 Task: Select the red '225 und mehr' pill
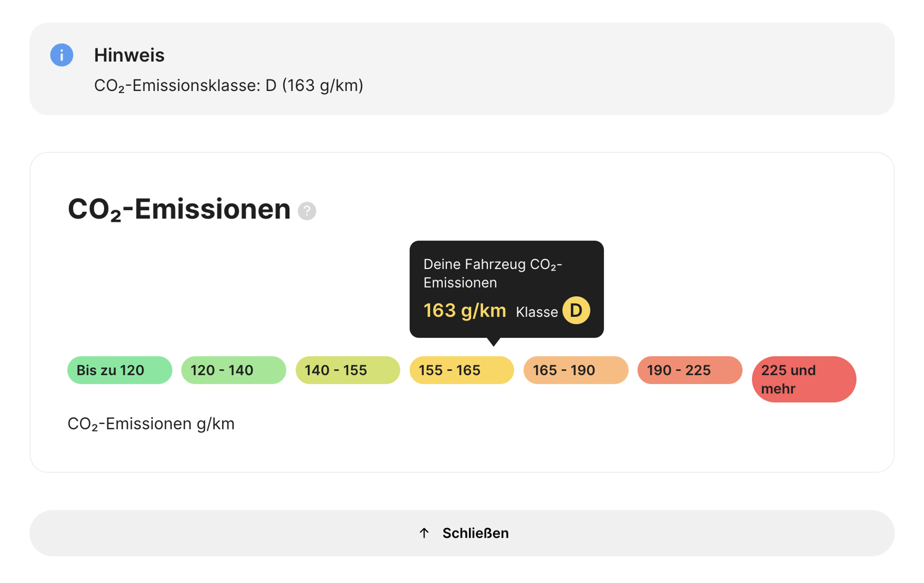804,379
